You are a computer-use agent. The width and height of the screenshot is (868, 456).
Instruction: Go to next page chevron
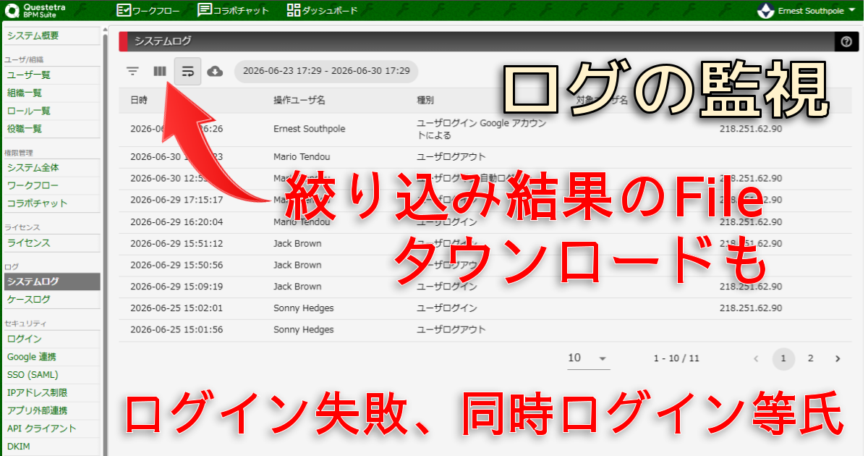[x=838, y=358]
